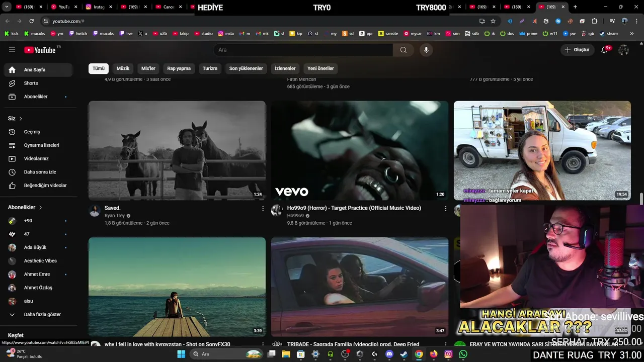Viewport: 644px width, 362px height.
Task: Open Shorts in the sidebar
Action: coord(38,83)
